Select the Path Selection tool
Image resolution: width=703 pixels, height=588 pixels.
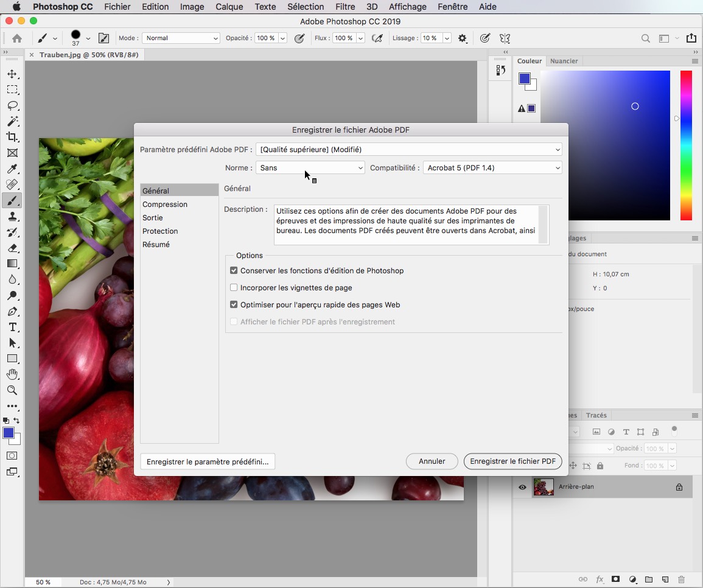point(12,343)
